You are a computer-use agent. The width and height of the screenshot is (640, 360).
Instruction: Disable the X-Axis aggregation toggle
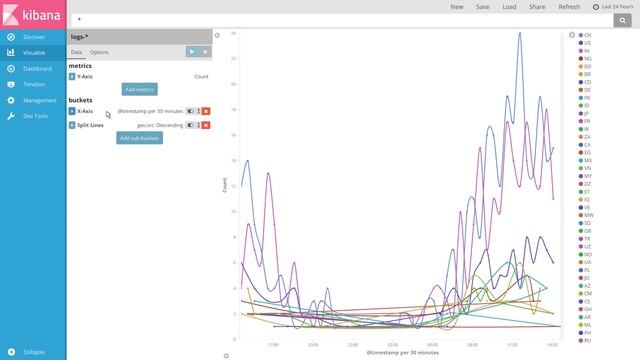(x=190, y=111)
